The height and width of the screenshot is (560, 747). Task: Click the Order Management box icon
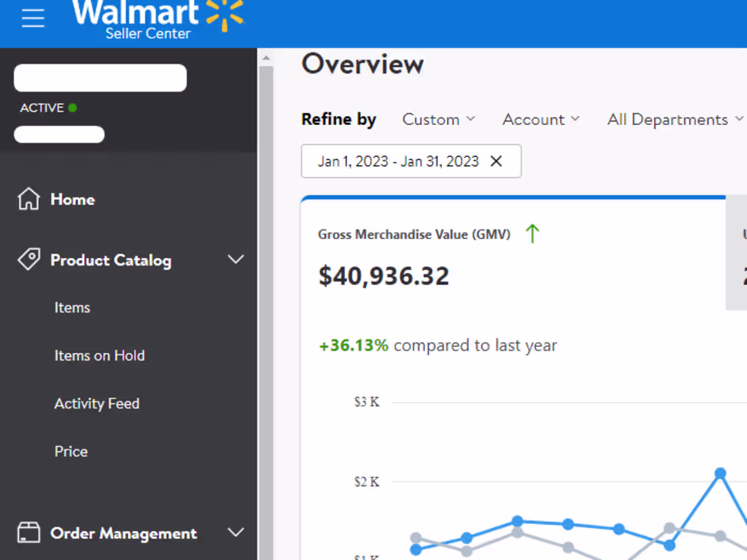(x=28, y=533)
